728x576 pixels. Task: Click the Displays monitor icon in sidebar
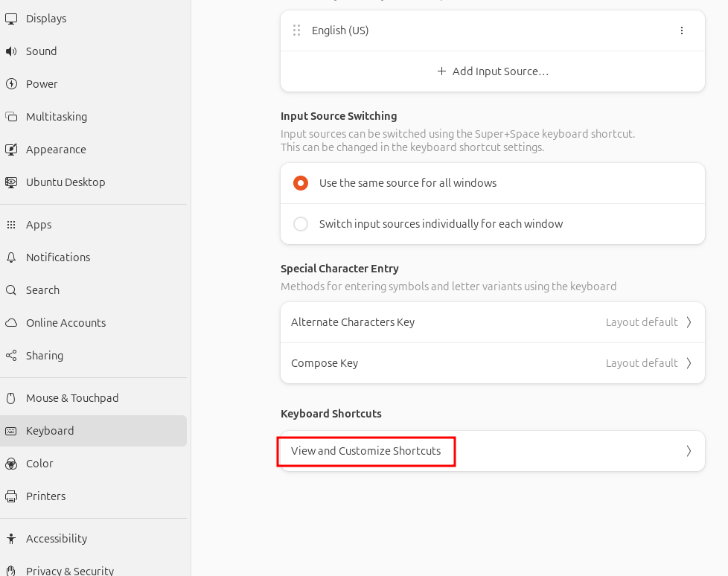tap(11, 19)
